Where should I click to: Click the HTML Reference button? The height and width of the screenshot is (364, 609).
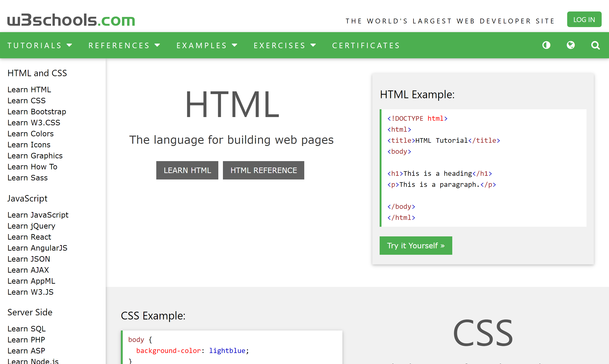coord(264,170)
